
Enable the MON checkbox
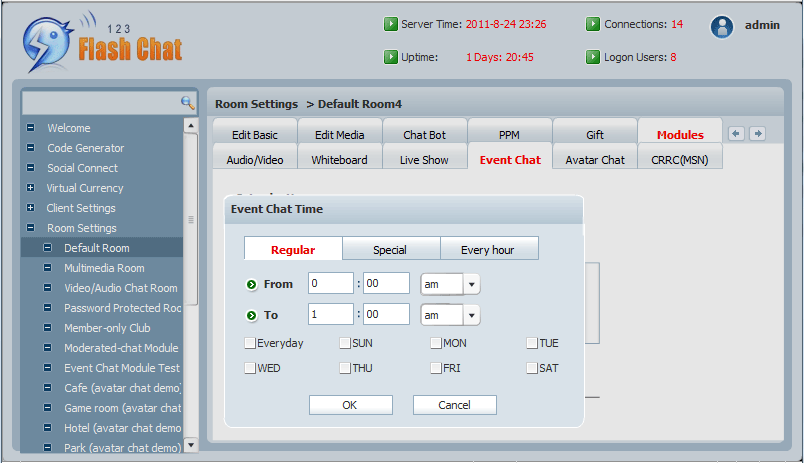pyautogui.click(x=436, y=343)
